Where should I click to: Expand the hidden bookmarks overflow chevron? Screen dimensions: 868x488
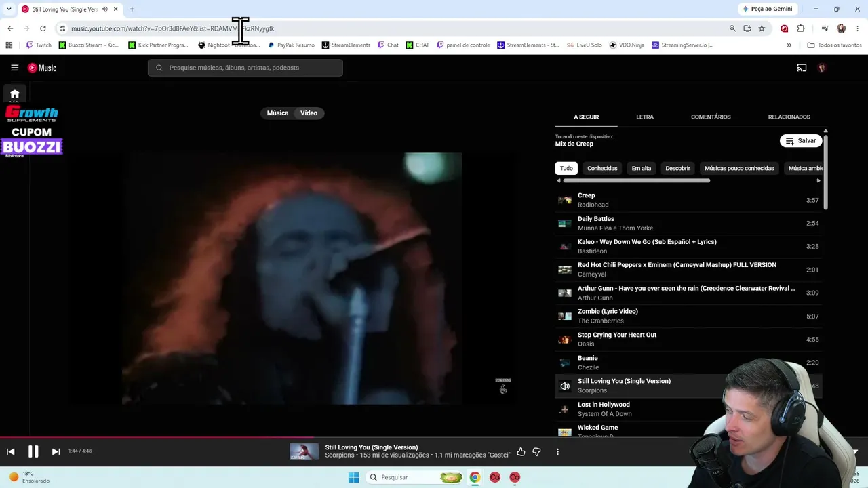tap(789, 45)
